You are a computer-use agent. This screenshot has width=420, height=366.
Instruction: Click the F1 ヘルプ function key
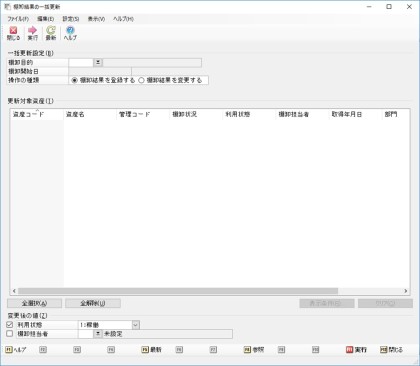[x=16, y=350]
